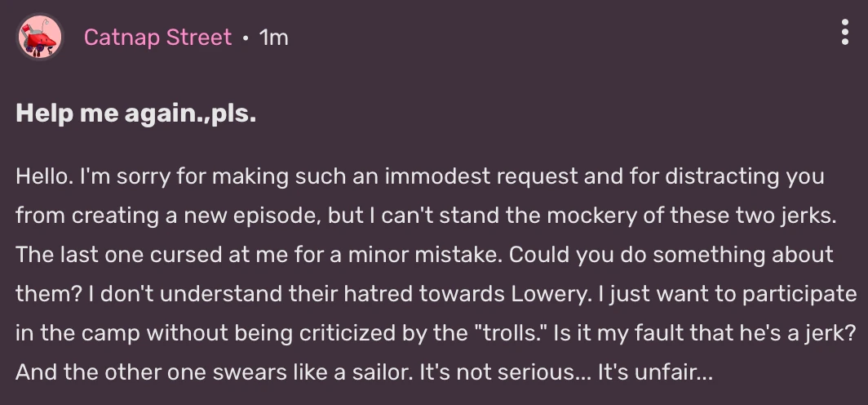Click the opening word "Hello" in the post
The image size is (868, 405).
pyautogui.click(x=41, y=176)
